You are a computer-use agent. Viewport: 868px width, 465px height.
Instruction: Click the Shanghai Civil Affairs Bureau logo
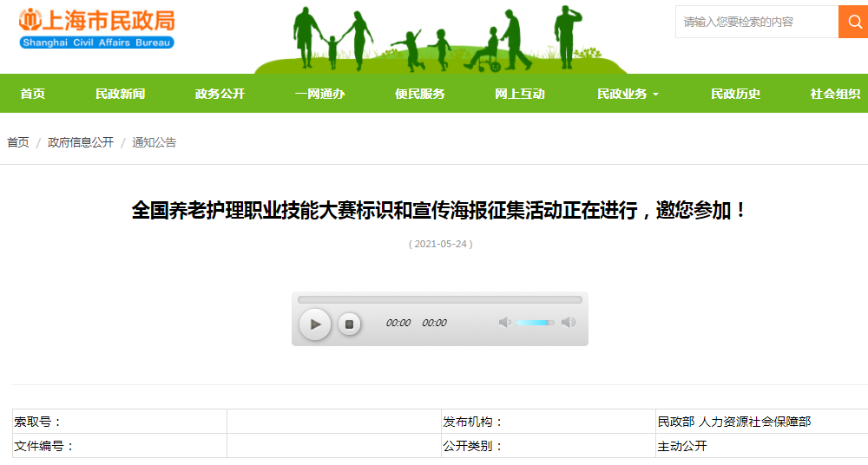pos(97,29)
